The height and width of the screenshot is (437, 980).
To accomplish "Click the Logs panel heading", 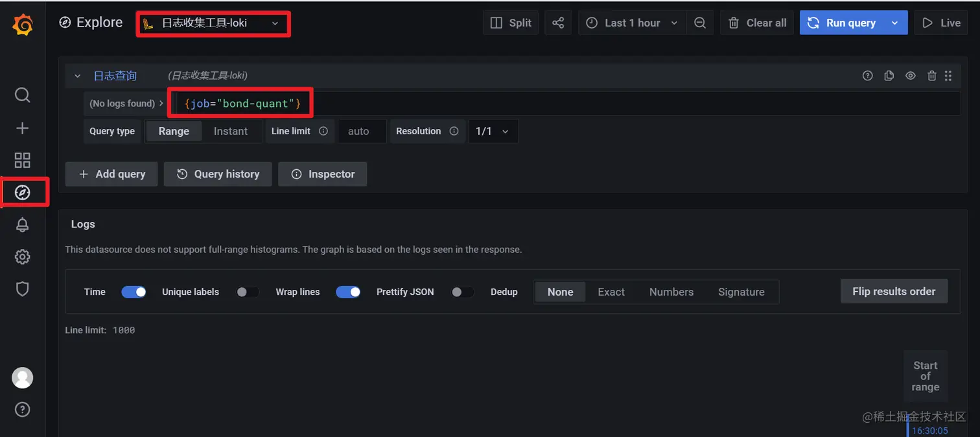I will 83,224.
